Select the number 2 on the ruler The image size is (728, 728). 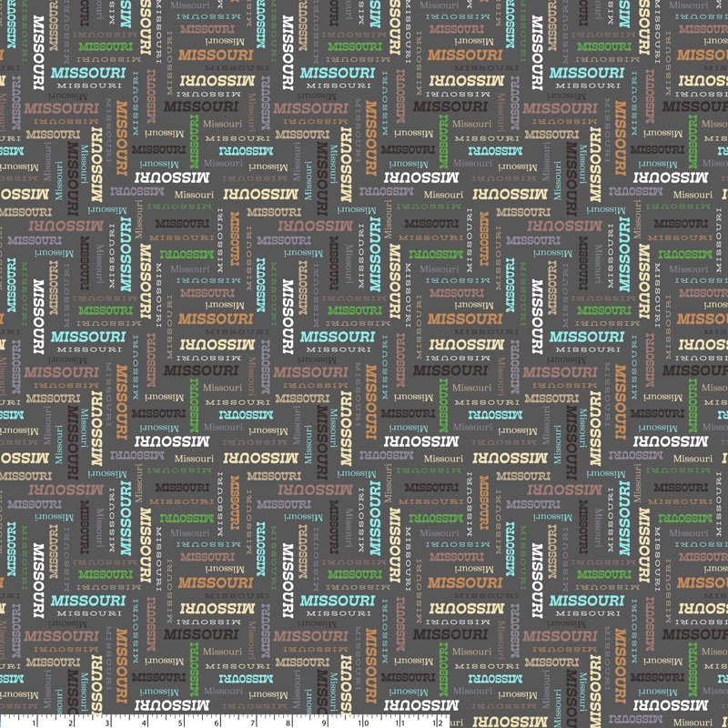[72, 722]
